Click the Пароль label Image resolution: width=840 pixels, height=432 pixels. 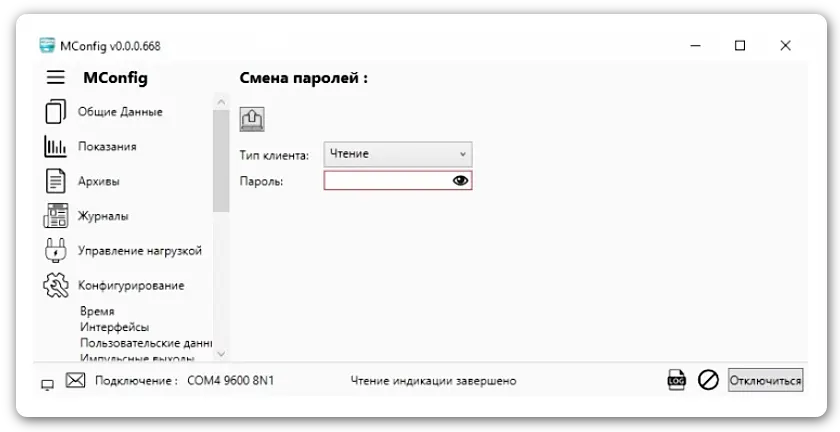tap(261, 182)
